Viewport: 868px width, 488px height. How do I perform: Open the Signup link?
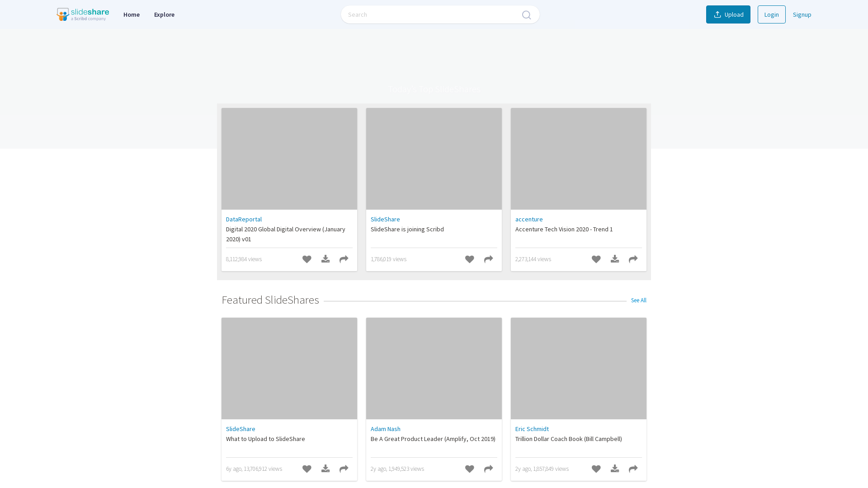[x=802, y=14]
